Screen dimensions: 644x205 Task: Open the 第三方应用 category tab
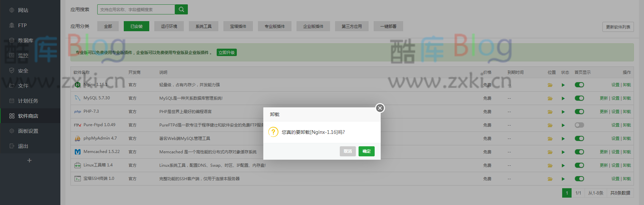click(x=352, y=26)
